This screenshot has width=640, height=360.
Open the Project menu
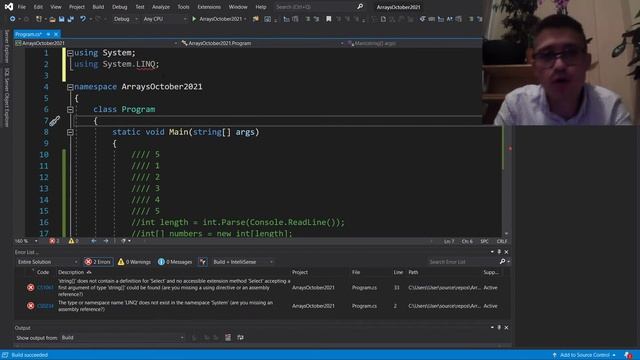77,7
